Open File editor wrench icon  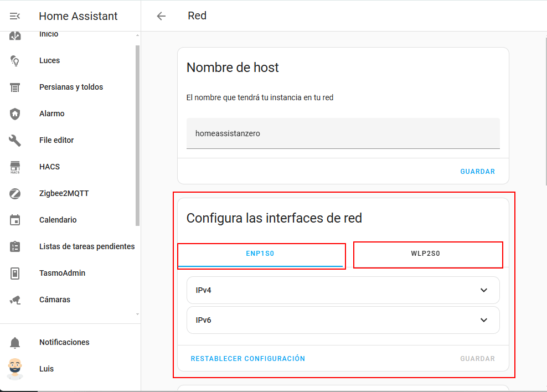click(x=15, y=140)
